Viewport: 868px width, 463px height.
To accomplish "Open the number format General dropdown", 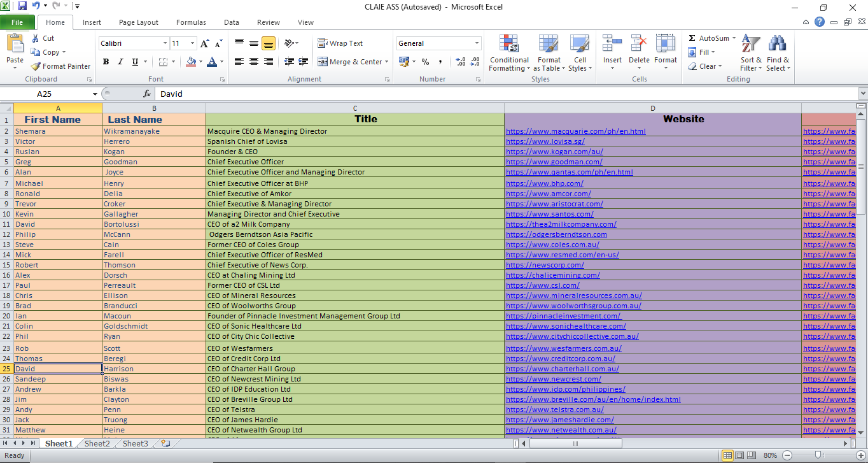I will tap(477, 43).
